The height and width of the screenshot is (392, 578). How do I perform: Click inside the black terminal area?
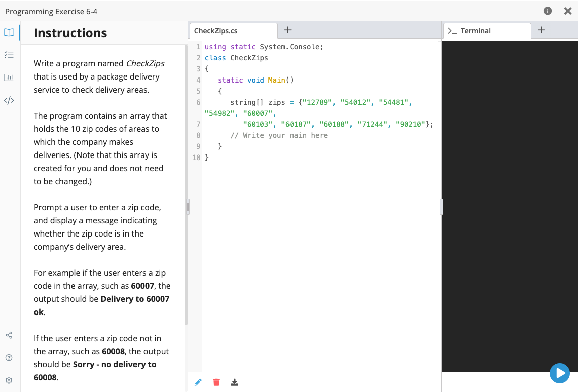pos(510,206)
